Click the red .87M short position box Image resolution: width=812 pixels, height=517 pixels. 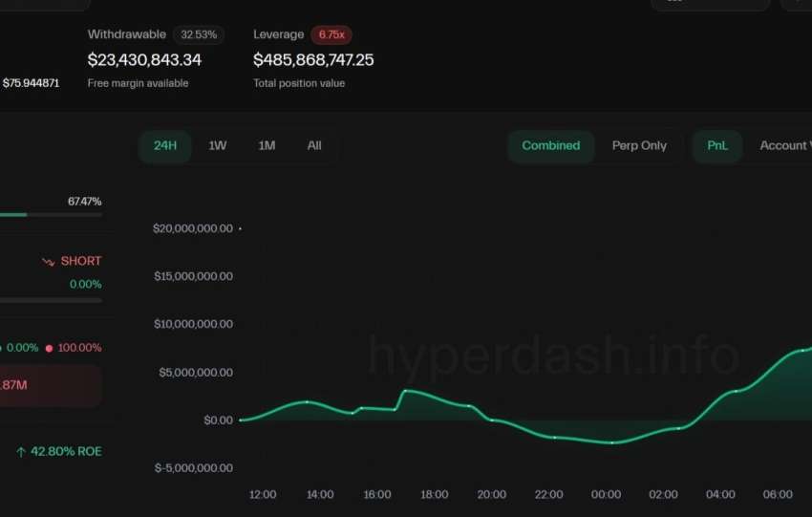[x=48, y=385]
